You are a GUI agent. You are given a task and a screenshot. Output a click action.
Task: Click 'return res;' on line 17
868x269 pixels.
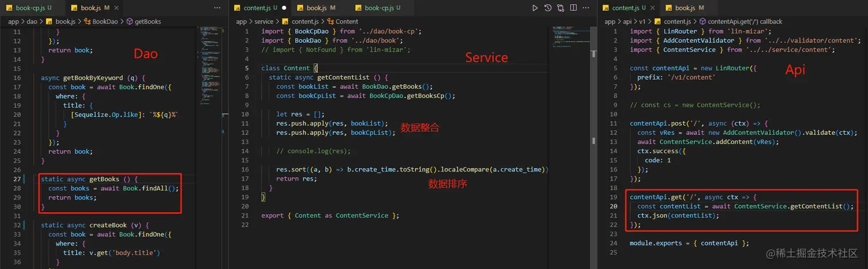(x=296, y=179)
